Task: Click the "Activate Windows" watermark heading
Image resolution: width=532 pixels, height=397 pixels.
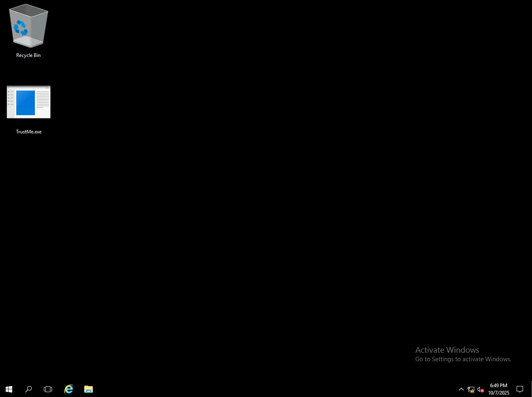Action: [447, 350]
